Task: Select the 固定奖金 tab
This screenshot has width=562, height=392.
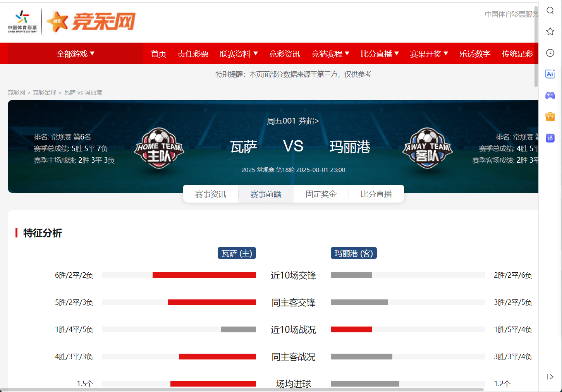Action: pos(321,194)
